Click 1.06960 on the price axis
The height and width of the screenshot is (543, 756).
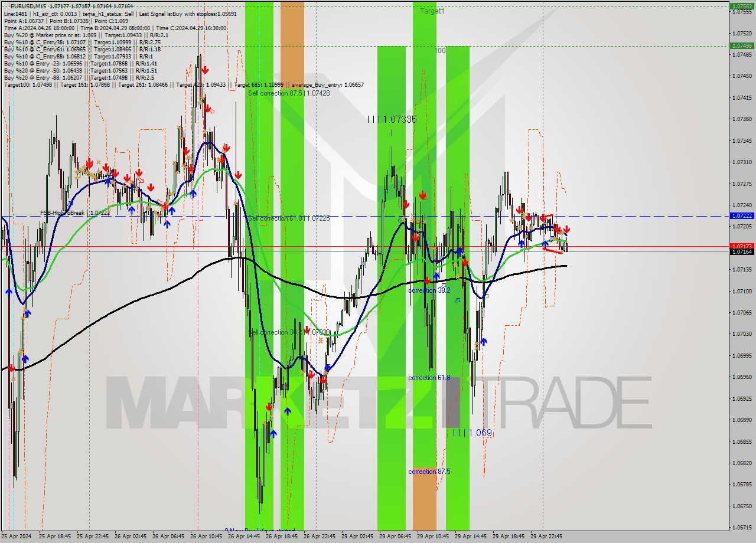(x=742, y=377)
